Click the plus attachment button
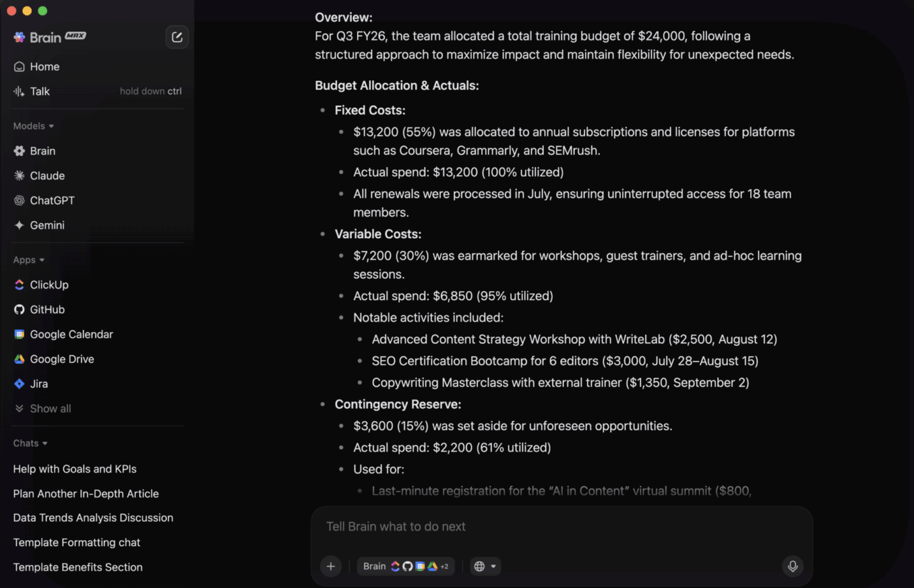 coord(331,566)
